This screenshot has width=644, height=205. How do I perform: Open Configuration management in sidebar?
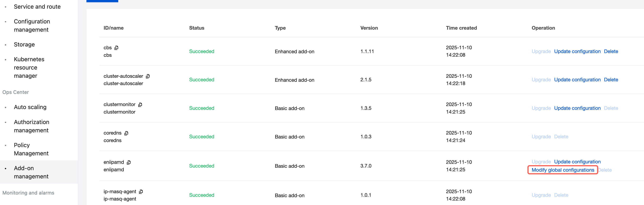tap(32, 25)
